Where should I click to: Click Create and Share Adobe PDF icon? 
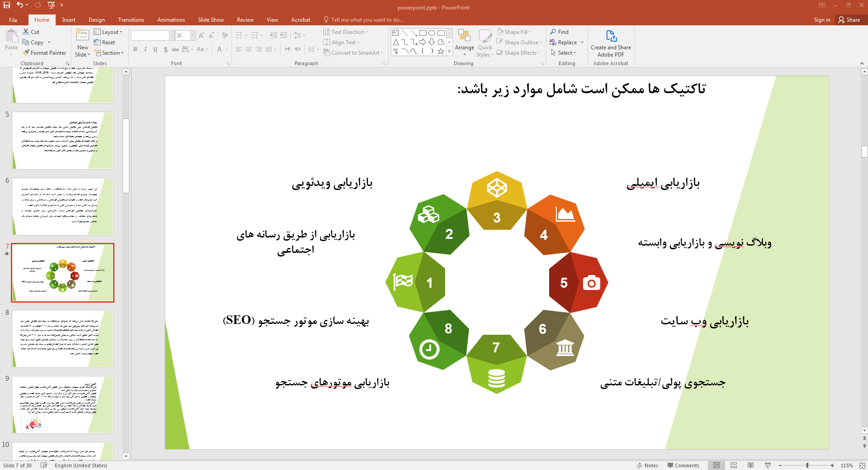click(x=611, y=36)
